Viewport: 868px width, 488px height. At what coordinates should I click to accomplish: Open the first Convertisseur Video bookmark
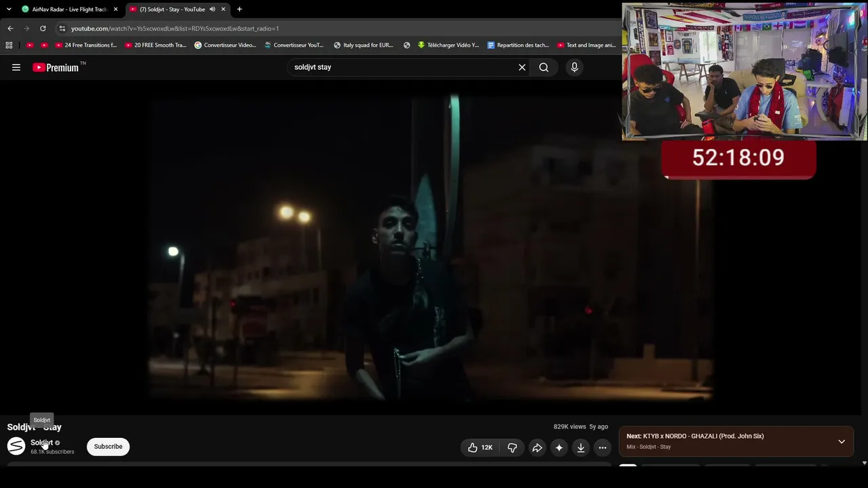tap(225, 45)
